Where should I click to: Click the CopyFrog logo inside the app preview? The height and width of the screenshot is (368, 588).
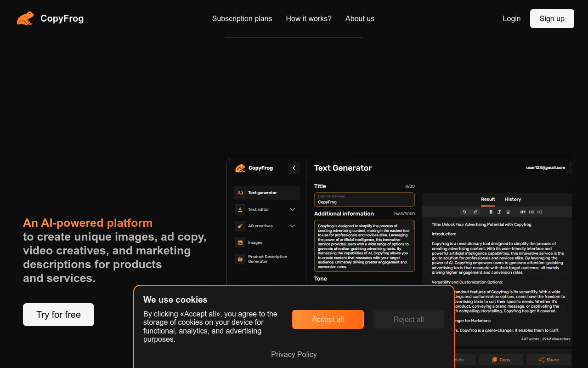coord(254,168)
